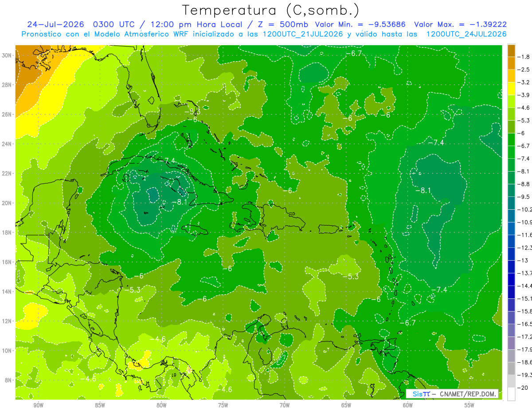Screen dimensions: 532x411
Task: Pick gray legend band between -18.6 and -19.3
Action: pos(511,368)
